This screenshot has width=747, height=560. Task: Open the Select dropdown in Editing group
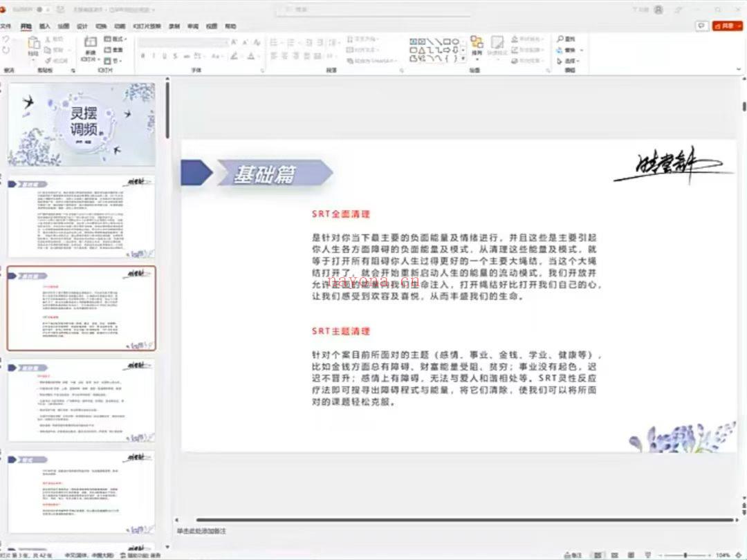[x=568, y=61]
